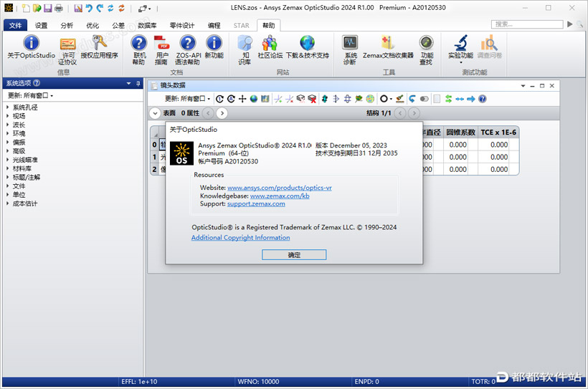588x389 pixels.
Task: Click the WFNO: 10000 status bar entry
Action: (x=258, y=382)
